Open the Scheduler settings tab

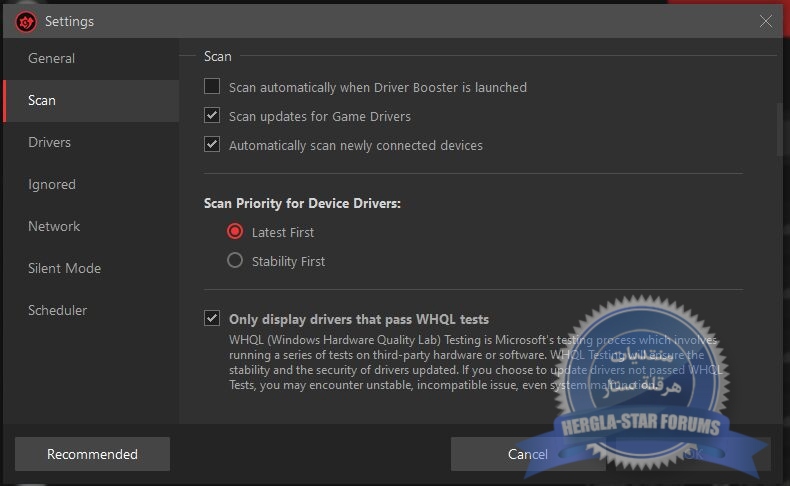(x=91, y=311)
